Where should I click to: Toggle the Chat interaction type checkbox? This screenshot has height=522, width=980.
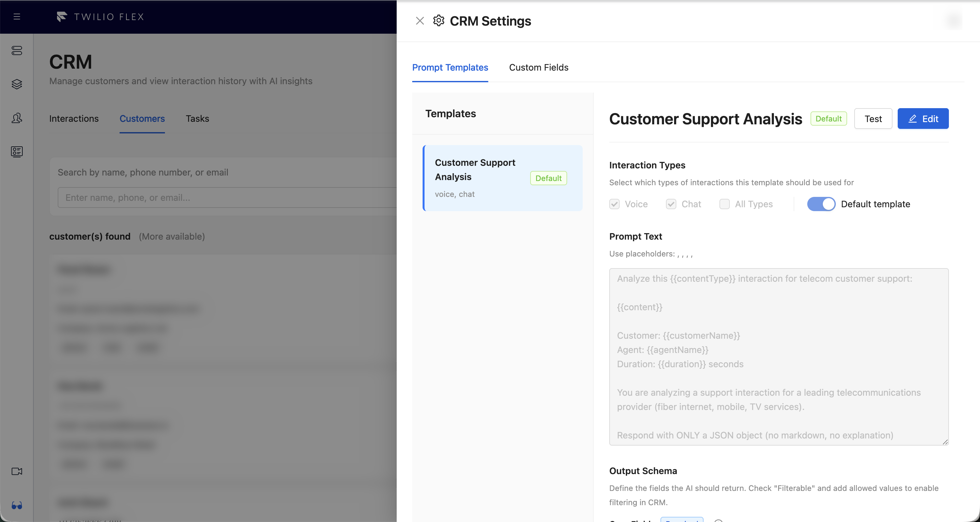click(671, 204)
